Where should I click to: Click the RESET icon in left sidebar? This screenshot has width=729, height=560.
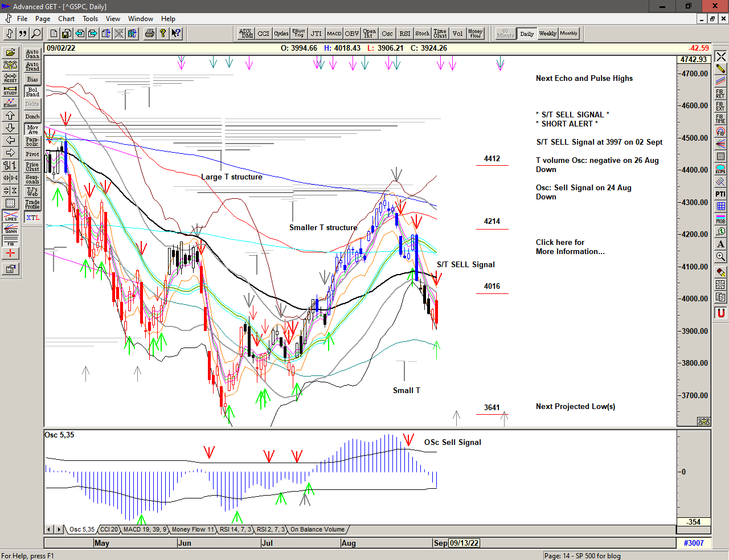[10, 77]
